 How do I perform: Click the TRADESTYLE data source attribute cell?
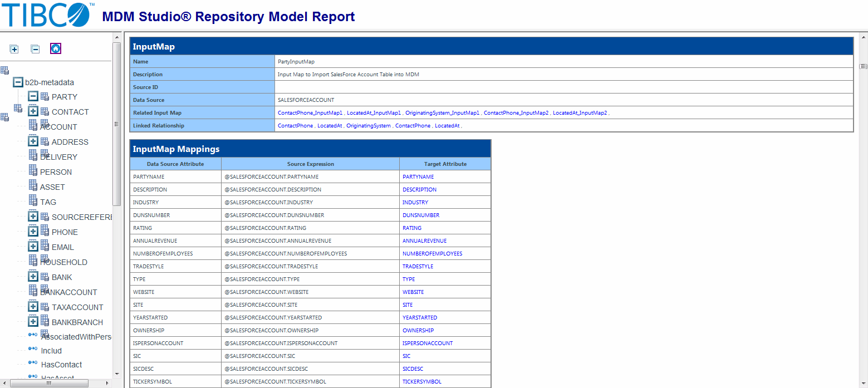175,267
